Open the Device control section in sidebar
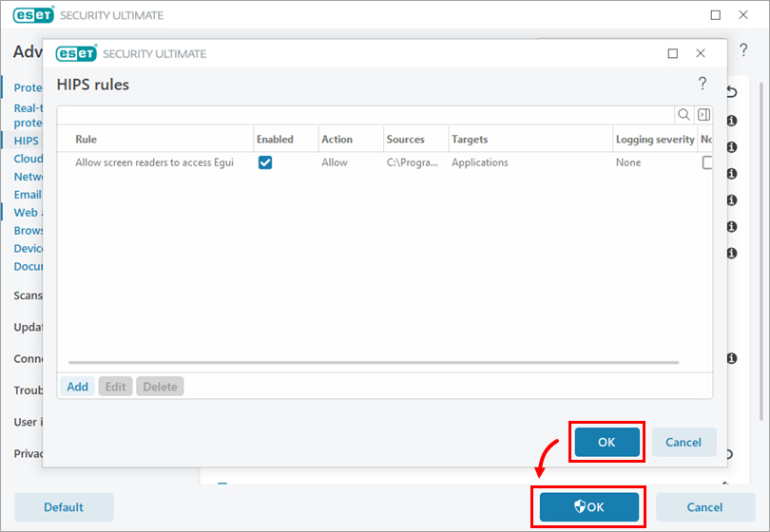The width and height of the screenshot is (770, 532). (x=28, y=248)
